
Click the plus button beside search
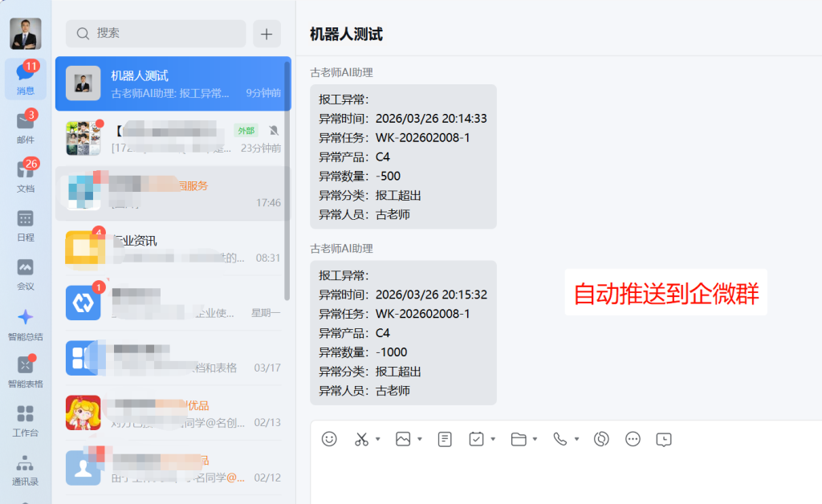(x=267, y=34)
